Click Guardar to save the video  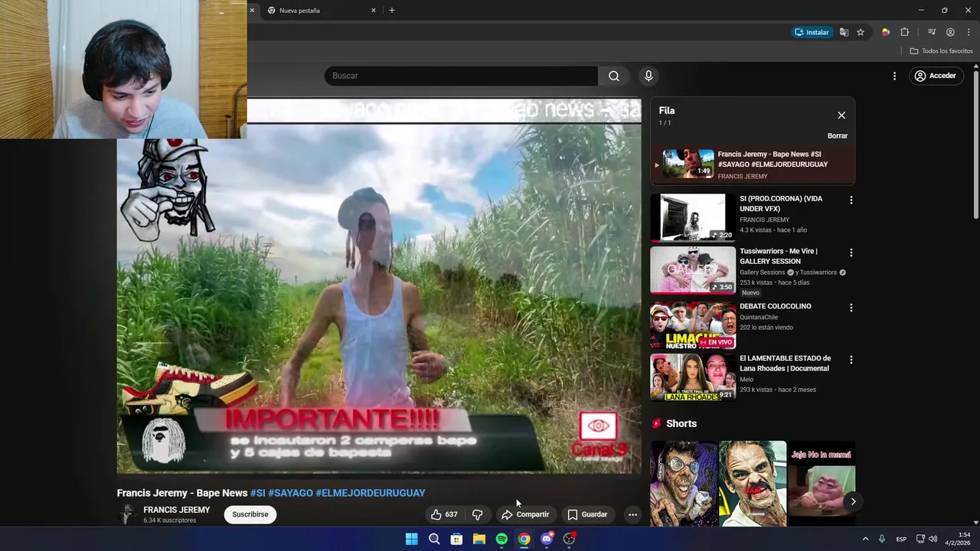[x=587, y=514]
